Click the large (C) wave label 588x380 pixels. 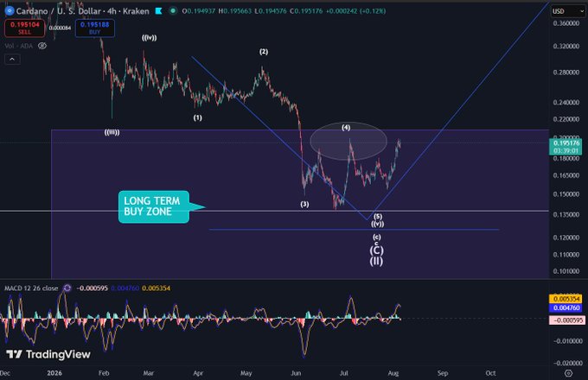coord(376,250)
